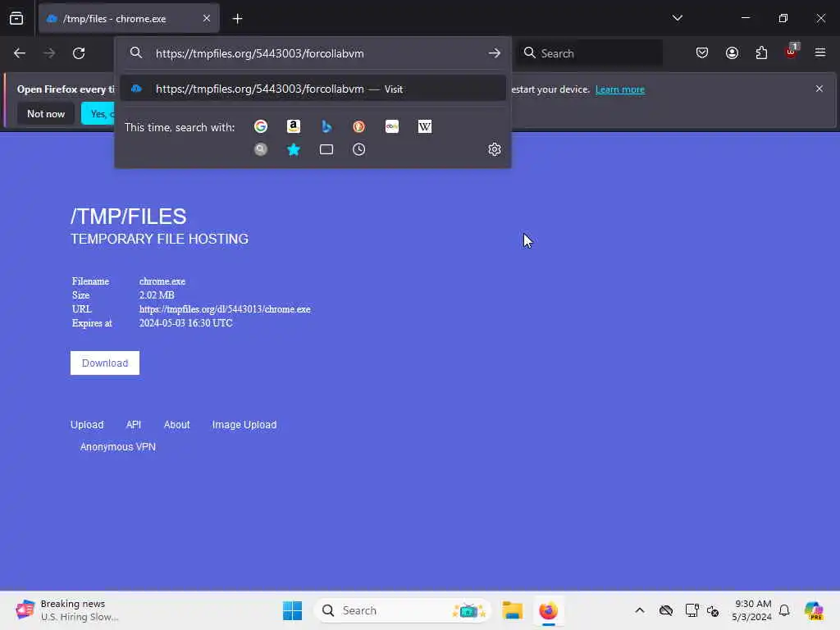The height and width of the screenshot is (630, 840).
Task: Open Breaking news widget
Action: click(x=67, y=610)
